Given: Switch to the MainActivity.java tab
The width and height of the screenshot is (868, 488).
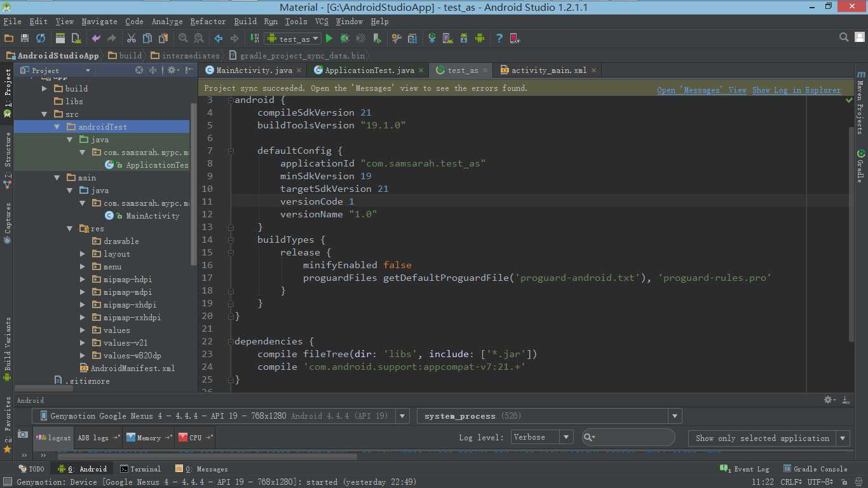Looking at the screenshot, I should point(254,70).
